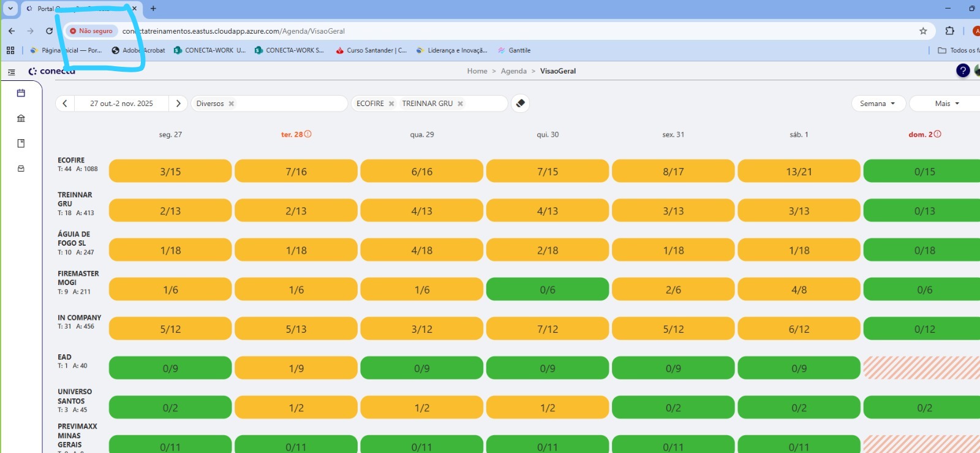Open the document icon in sidebar
Screen dimensions: 980x453
coord(21,143)
